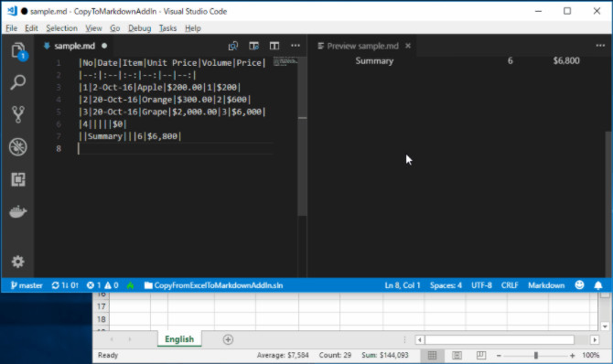This screenshot has width=613, height=364.
Task: Click the Summary row on line 7
Action: pos(130,136)
